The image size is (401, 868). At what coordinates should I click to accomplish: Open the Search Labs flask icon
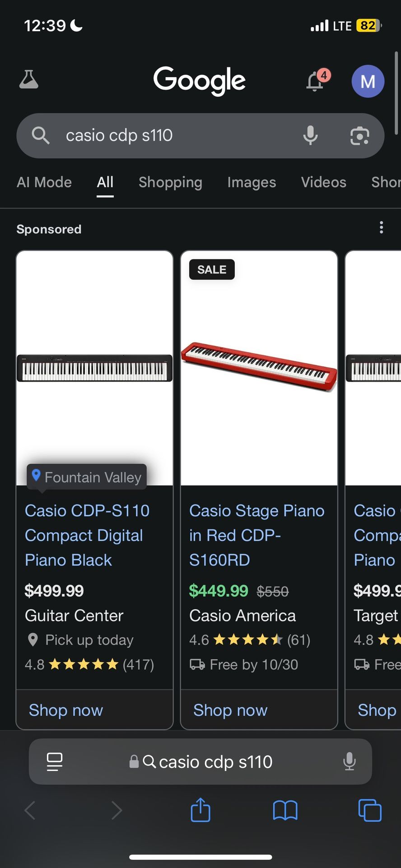coord(29,80)
